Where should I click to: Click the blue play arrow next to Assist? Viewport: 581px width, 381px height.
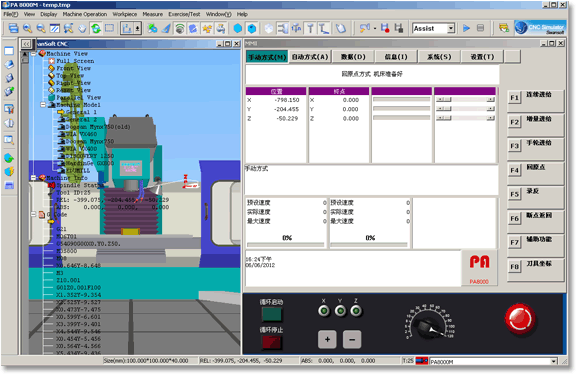click(x=467, y=28)
